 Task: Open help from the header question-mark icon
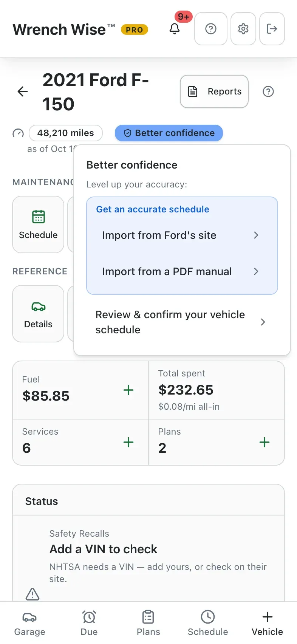(211, 29)
